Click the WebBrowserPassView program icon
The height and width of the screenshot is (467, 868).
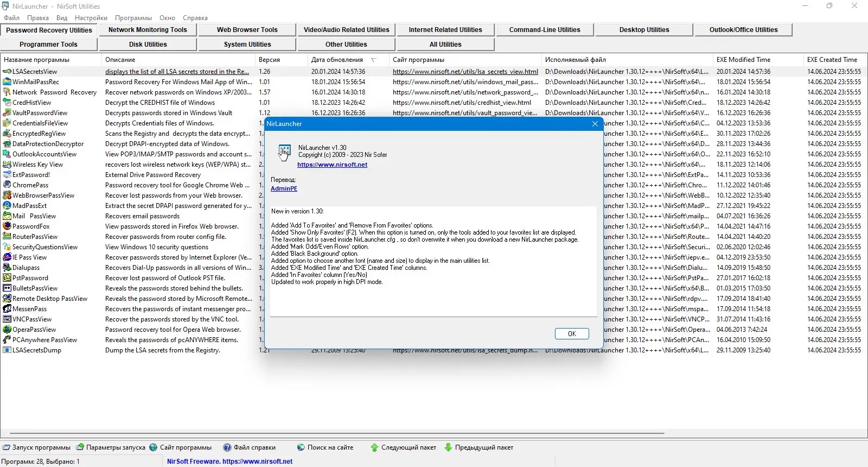(7, 195)
